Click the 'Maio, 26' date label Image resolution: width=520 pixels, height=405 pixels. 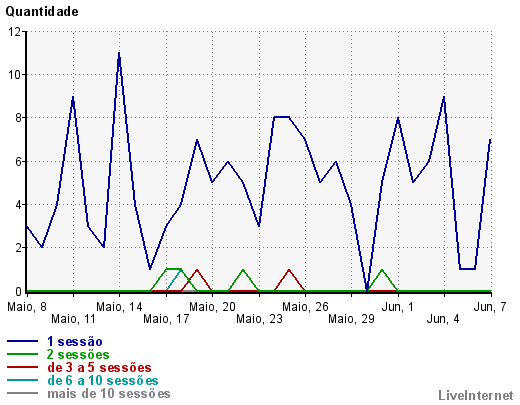coord(305,307)
